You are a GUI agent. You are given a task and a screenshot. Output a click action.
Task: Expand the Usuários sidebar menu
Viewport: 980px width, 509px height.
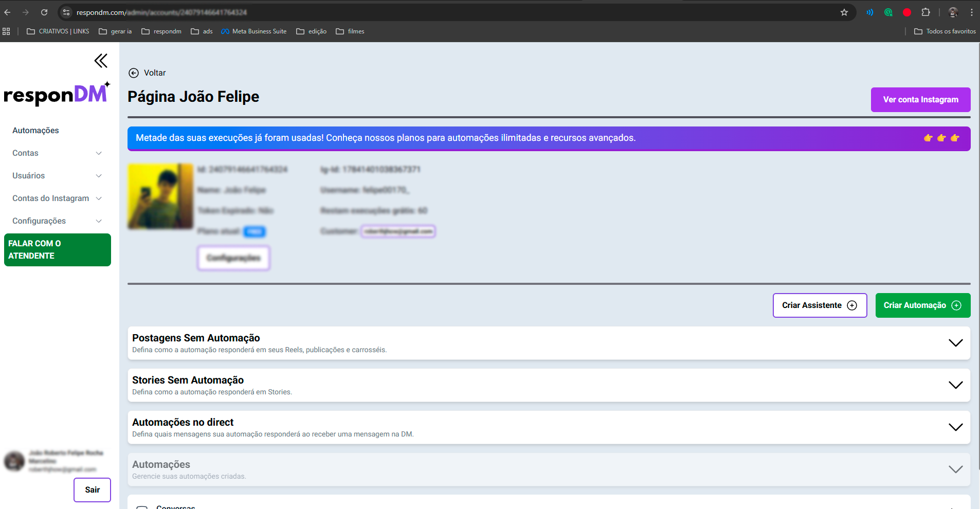(57, 176)
